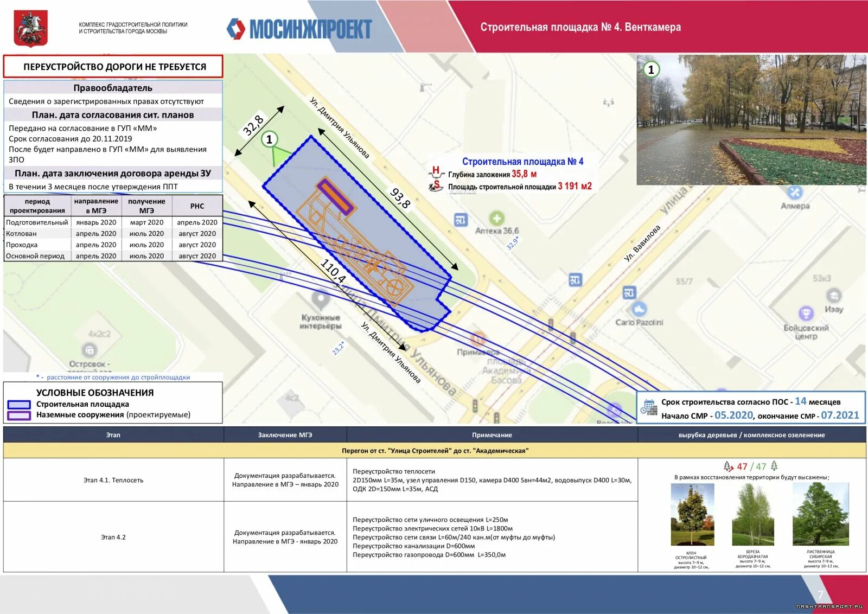Click the Правообладатель section header
Screen dimensions: 868x614
pos(113,88)
